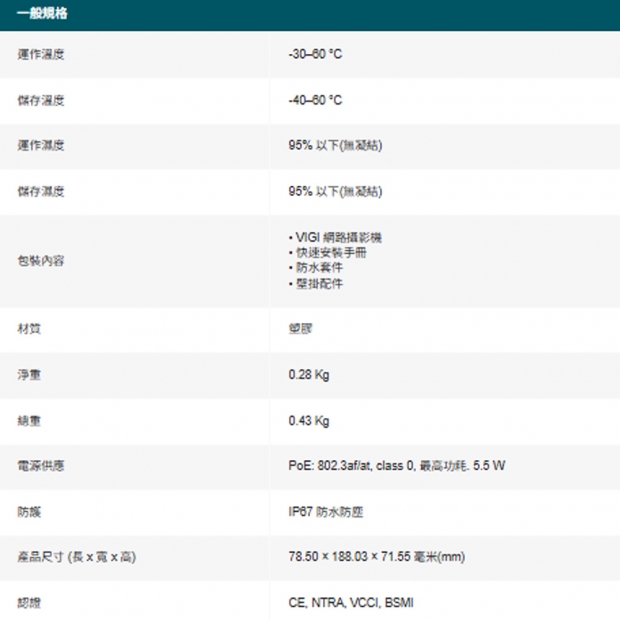The image size is (620, 620).
Task: Click the IP67 防水防塵 rating
Action: click(325, 512)
